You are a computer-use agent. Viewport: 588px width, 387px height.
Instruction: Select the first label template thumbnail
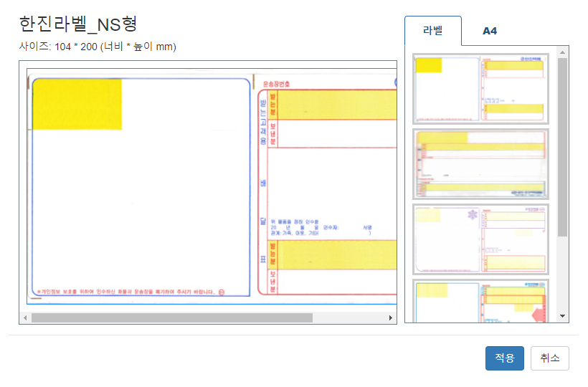[480, 89]
